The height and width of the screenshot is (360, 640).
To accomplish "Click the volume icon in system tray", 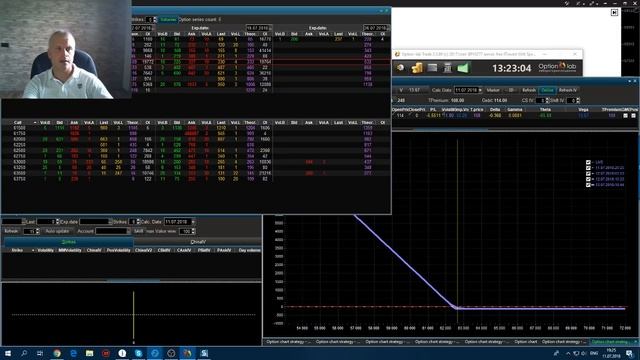I will [x=584, y=353].
